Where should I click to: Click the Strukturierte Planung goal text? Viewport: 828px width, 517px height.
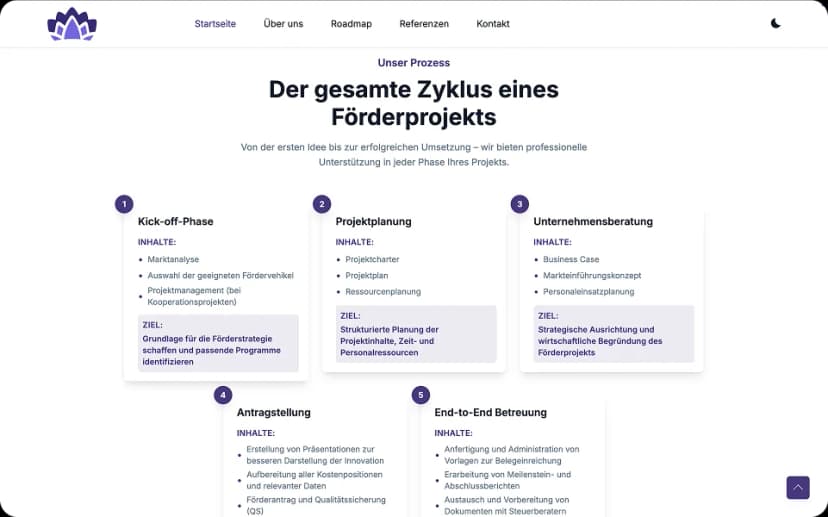click(x=390, y=341)
